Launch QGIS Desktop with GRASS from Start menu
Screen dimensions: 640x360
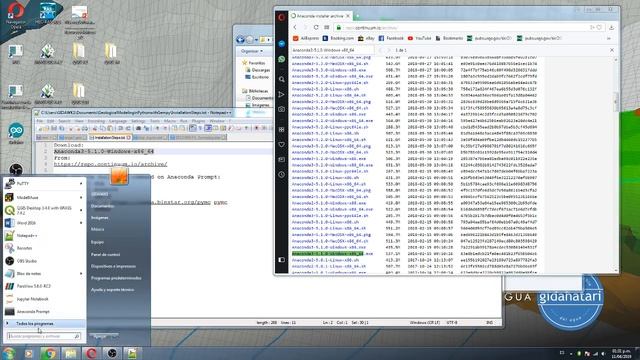click(x=43, y=210)
